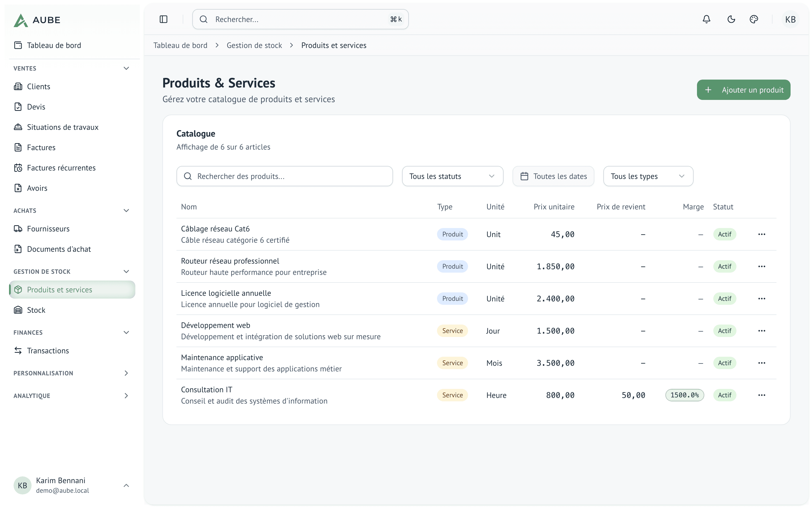Viewport: 812px width, 508px height.
Task: Click the Unité column header
Action: 495,207
